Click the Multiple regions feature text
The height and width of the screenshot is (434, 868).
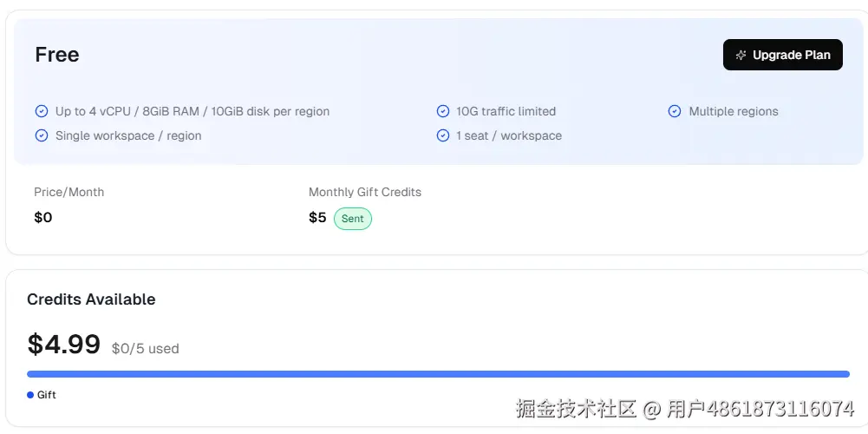(x=734, y=111)
